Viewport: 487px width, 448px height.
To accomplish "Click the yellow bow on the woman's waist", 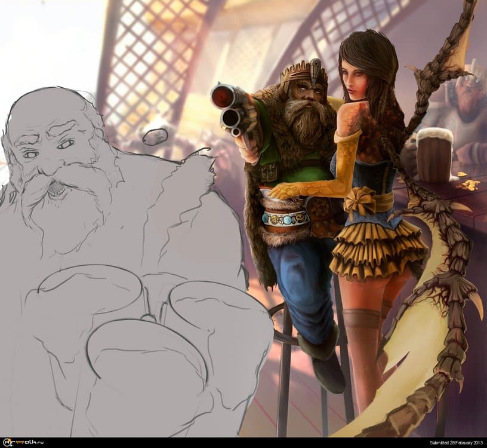I will coord(360,200).
